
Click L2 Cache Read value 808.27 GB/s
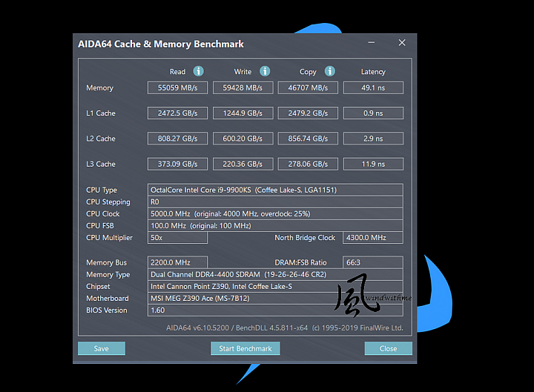tap(177, 139)
